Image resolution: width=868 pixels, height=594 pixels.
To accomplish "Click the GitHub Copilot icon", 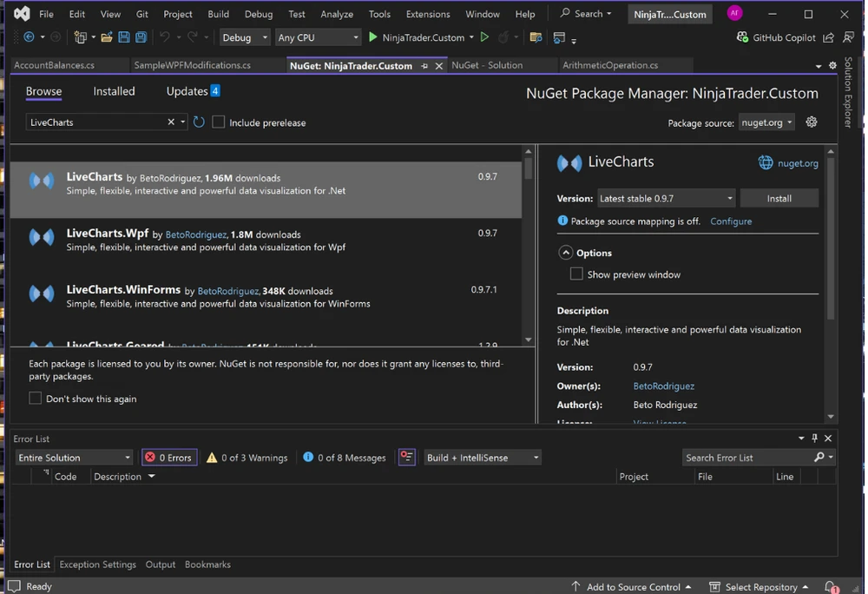I will tap(742, 37).
